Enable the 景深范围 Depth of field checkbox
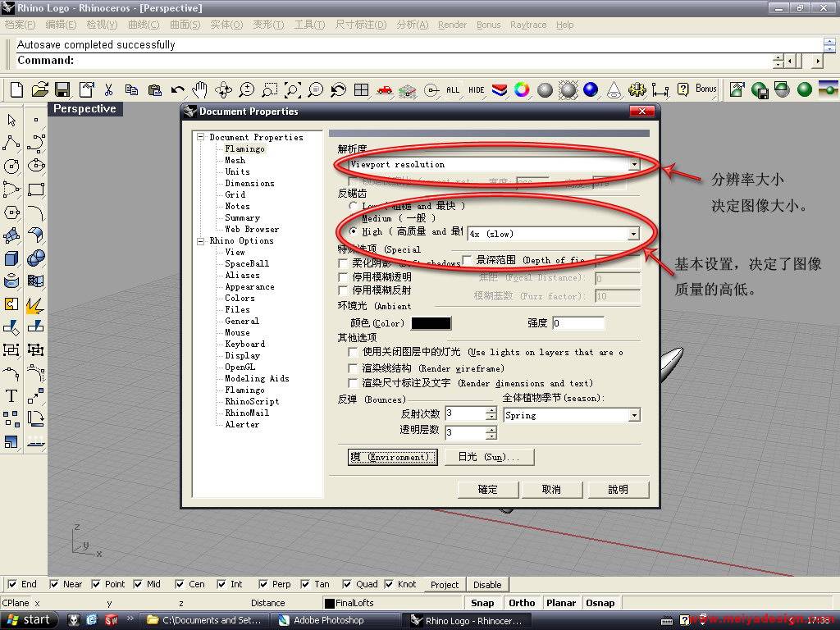Viewport: 840px width, 630px height. pos(467,260)
